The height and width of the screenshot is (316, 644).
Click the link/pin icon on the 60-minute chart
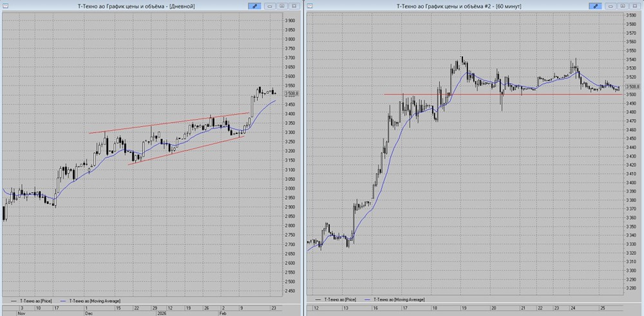coord(594,5)
